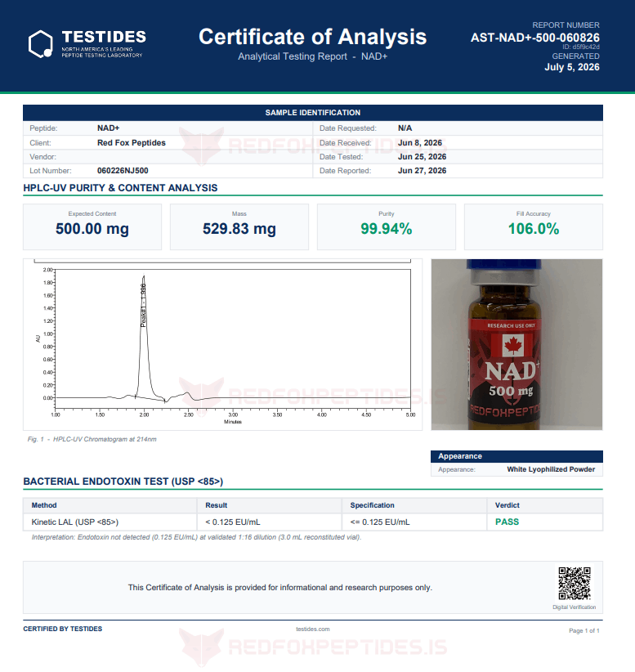The width and height of the screenshot is (635, 672).
Task: Click the Fill Accuracy '106.0%' value
Action: [534, 228]
